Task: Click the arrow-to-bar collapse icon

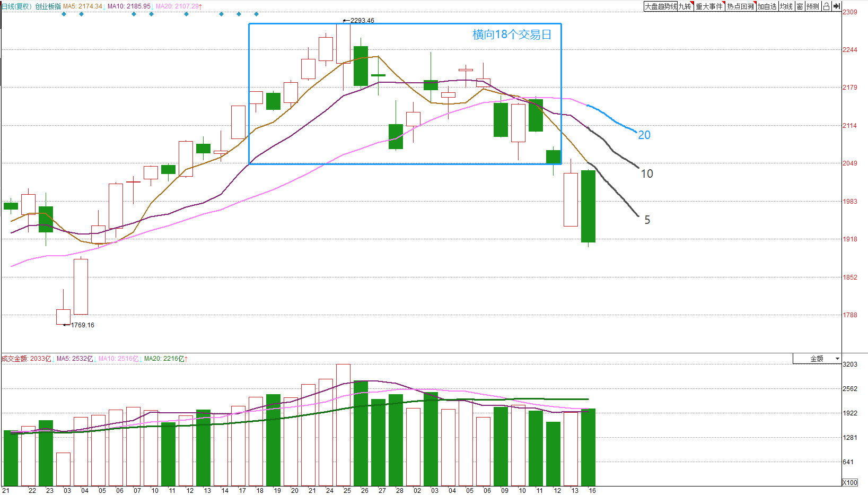Action: (x=837, y=6)
